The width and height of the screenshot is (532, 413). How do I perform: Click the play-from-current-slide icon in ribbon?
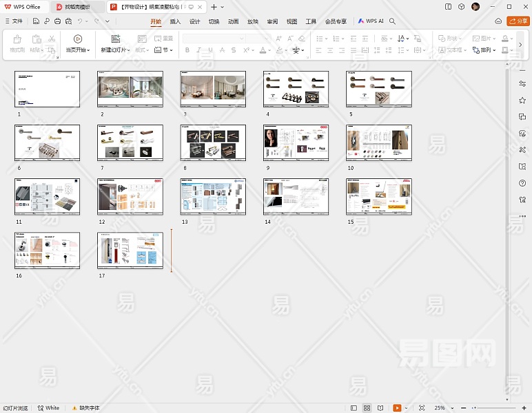(x=77, y=39)
